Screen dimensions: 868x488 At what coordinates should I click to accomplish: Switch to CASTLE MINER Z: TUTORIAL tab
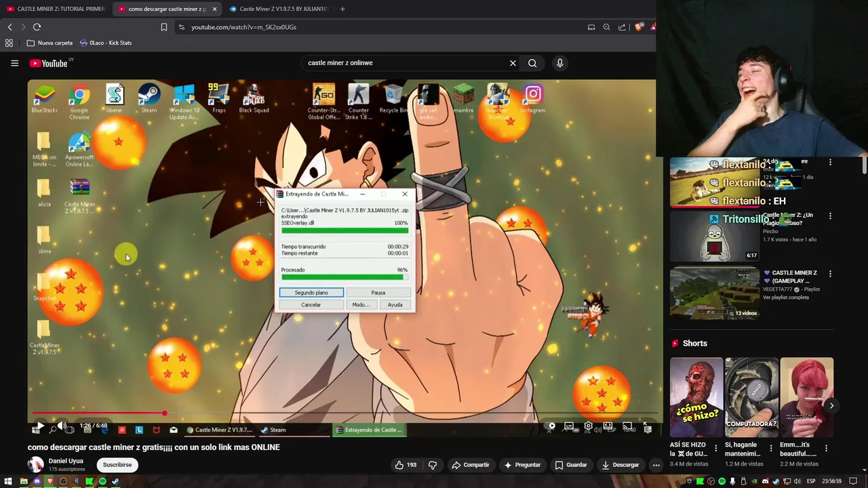click(x=56, y=9)
